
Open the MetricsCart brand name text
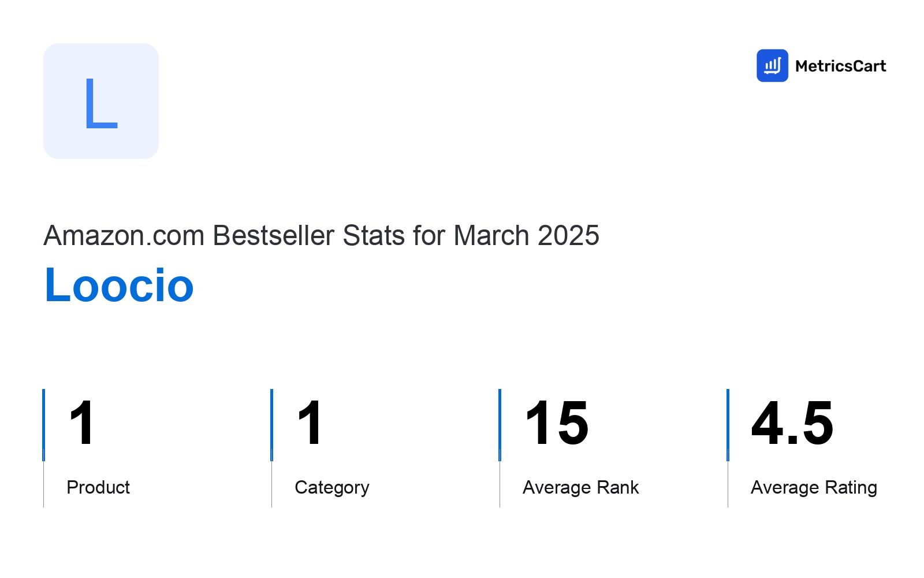click(x=840, y=66)
